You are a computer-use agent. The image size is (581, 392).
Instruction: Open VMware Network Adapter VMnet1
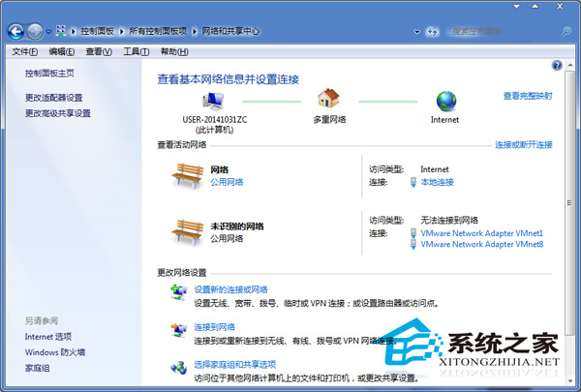tap(481, 233)
